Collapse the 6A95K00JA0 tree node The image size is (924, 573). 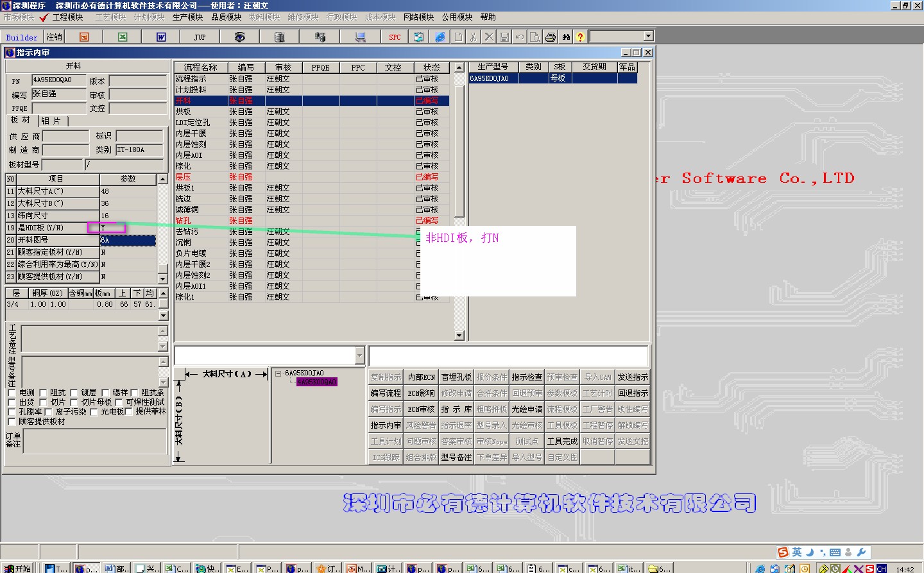278,373
